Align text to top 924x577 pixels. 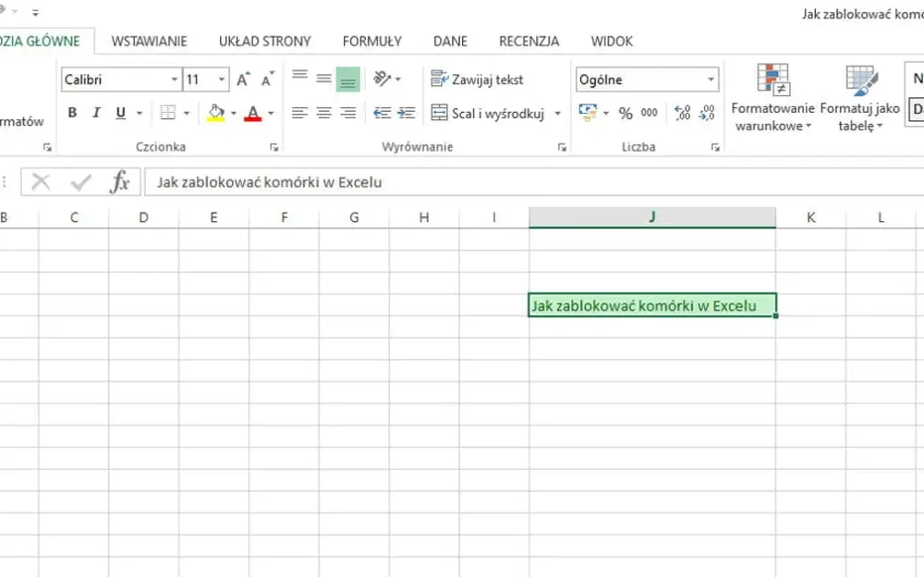coord(300,78)
